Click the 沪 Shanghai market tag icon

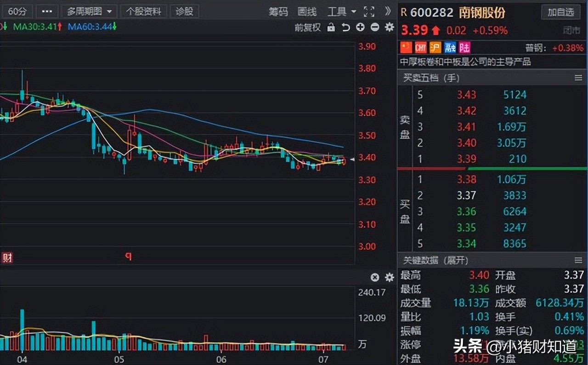[435, 47]
